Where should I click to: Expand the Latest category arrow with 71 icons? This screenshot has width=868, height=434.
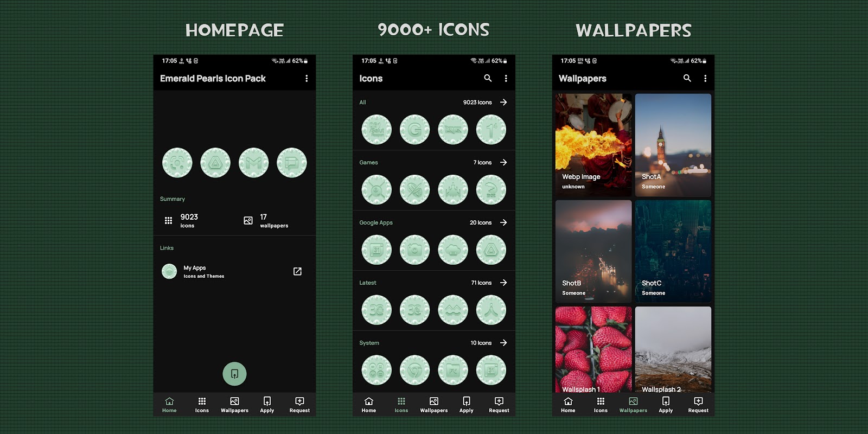503,283
